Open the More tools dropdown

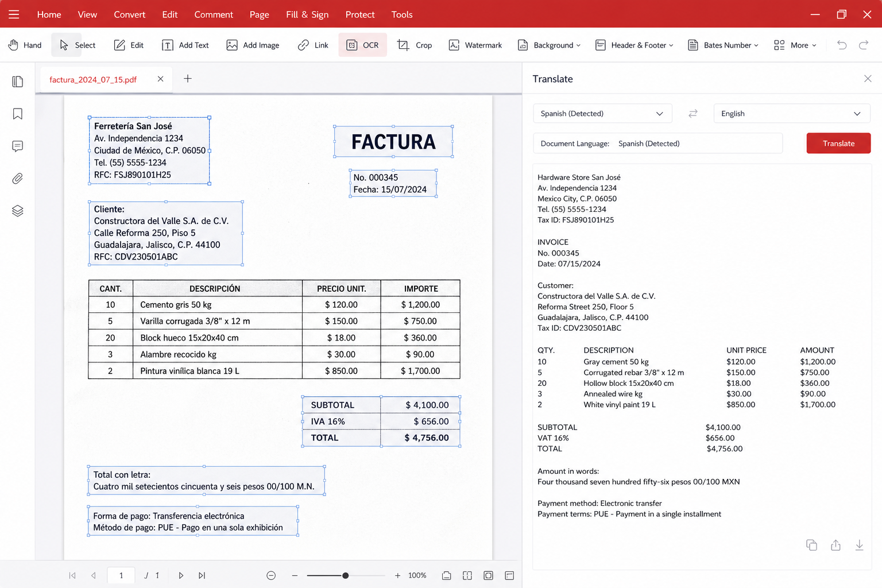[795, 45]
